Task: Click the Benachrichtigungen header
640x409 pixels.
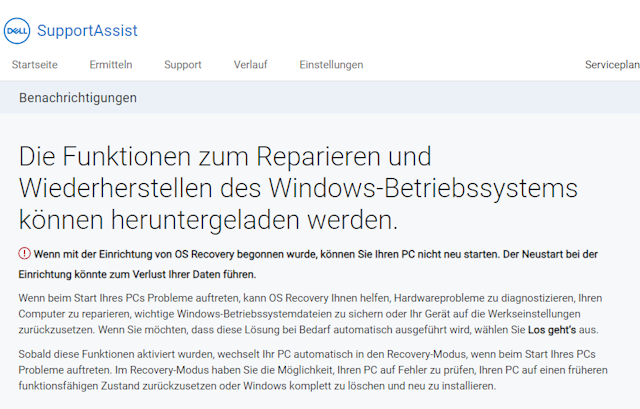Action: tap(78, 98)
